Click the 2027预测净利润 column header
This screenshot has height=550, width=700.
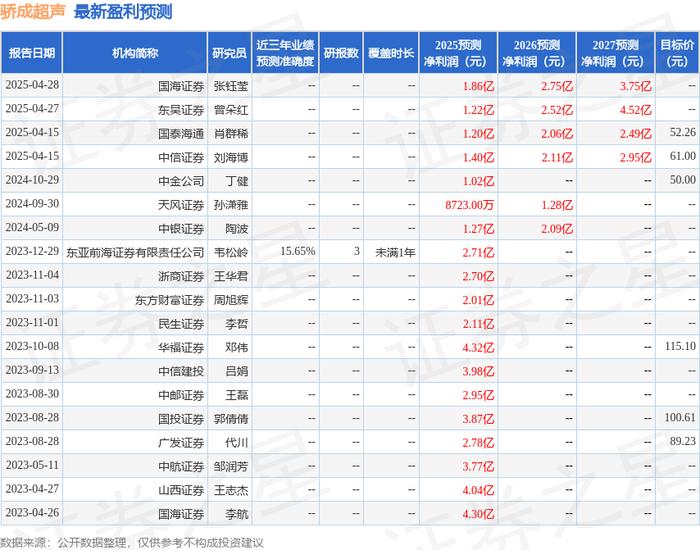coord(616,53)
